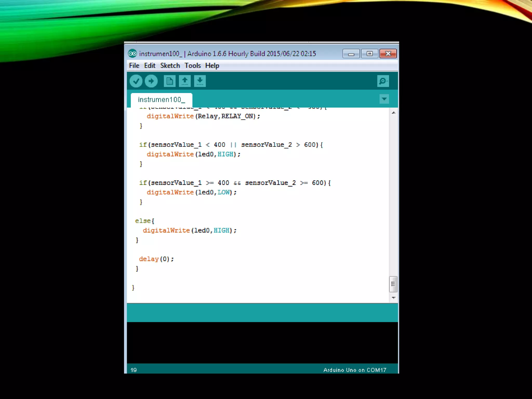Save the sketch using the Save icon
This screenshot has height=399, width=532.
(x=200, y=81)
